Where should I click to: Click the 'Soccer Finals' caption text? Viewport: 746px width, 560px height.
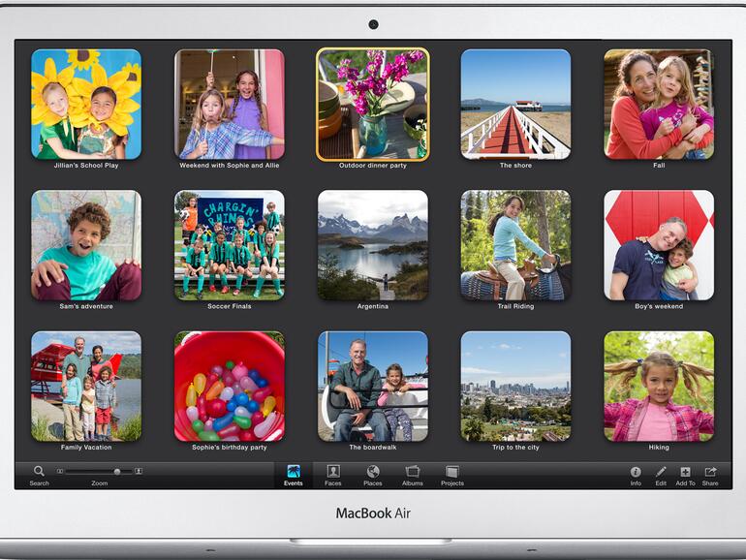click(x=230, y=306)
